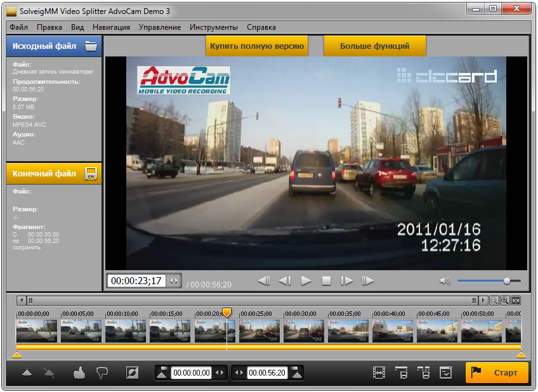538x392 pixels.
Task: Click the end time field 00:00:56;20
Action: [267, 373]
